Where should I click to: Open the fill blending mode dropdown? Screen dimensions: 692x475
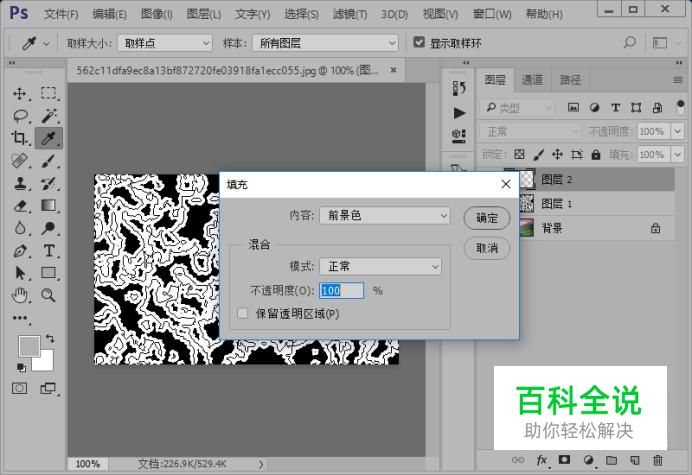click(380, 266)
